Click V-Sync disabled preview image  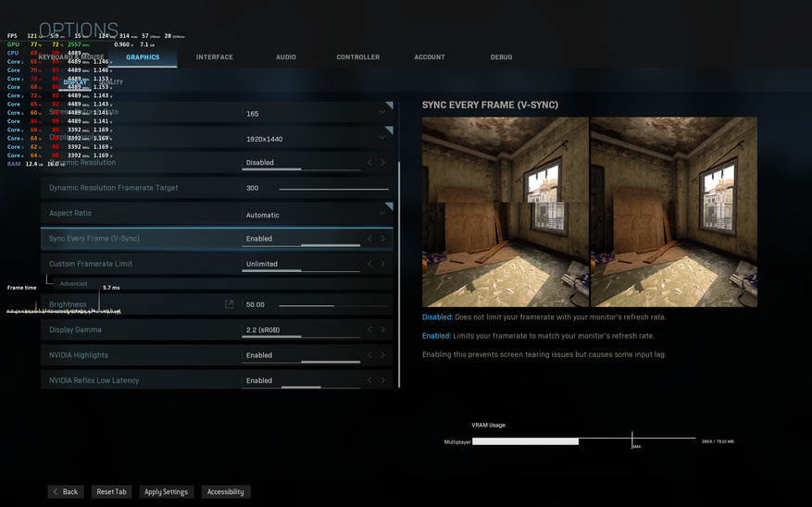pos(506,212)
